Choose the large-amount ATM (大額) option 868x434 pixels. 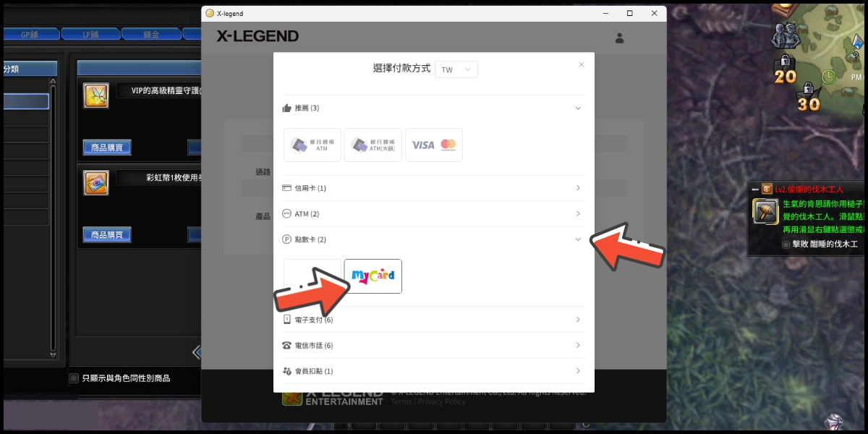(373, 145)
